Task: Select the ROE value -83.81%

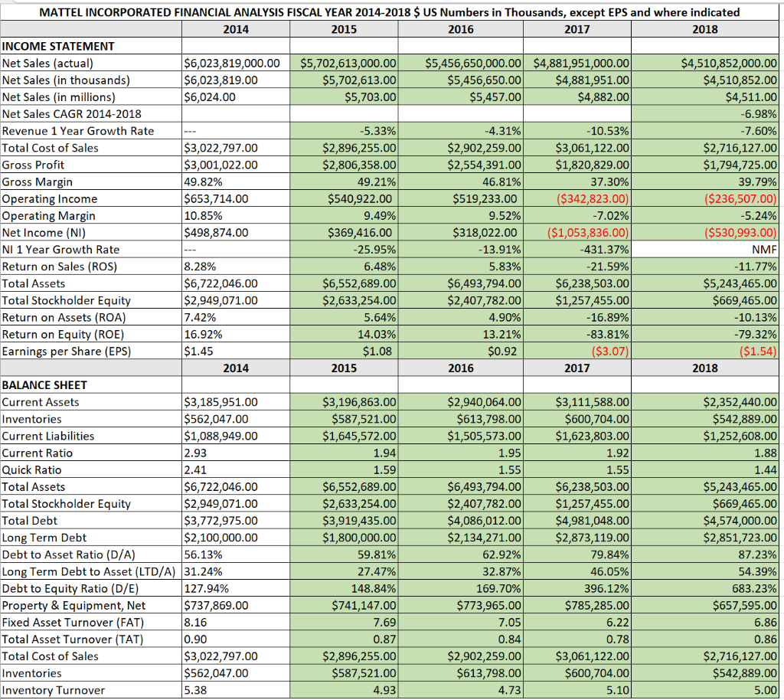Action: coord(608,335)
